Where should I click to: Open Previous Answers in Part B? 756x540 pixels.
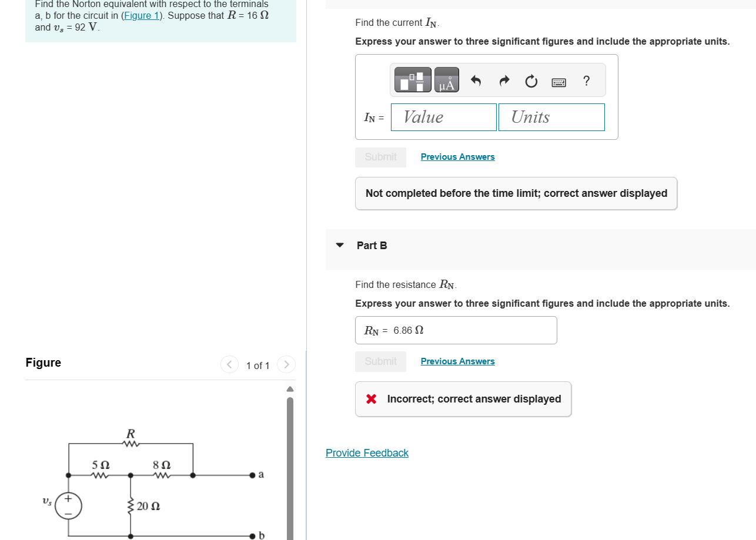pos(457,361)
